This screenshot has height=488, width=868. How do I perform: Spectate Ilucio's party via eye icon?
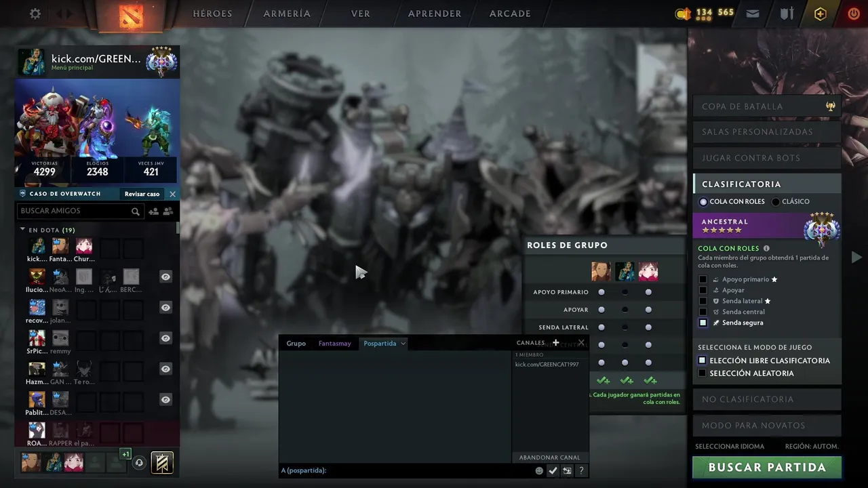click(165, 277)
